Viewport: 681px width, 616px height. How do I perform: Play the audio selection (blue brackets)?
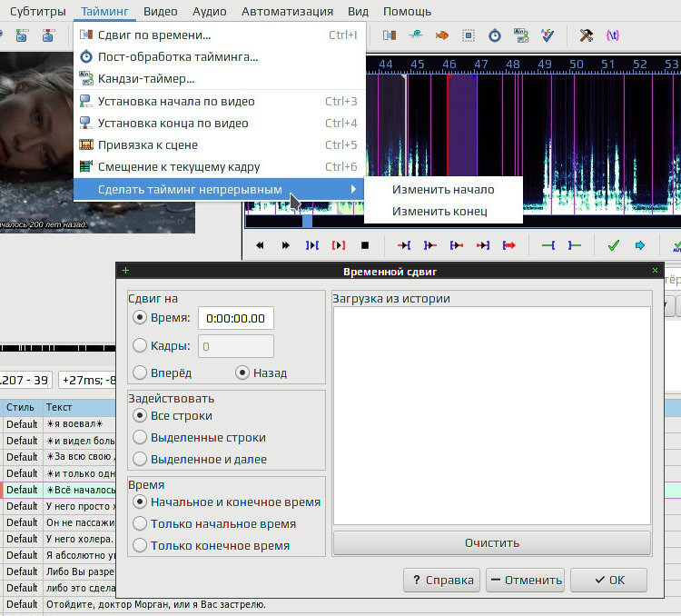(x=312, y=245)
